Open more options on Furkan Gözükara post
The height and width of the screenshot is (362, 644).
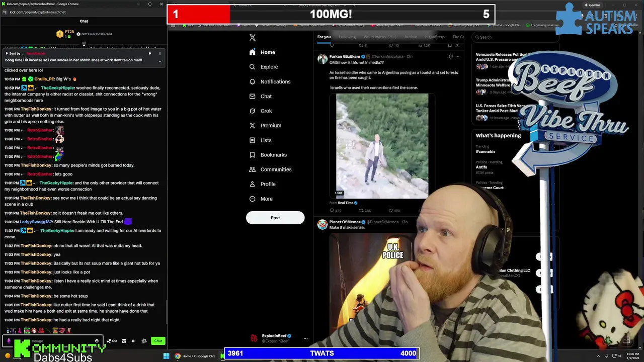[457, 57]
